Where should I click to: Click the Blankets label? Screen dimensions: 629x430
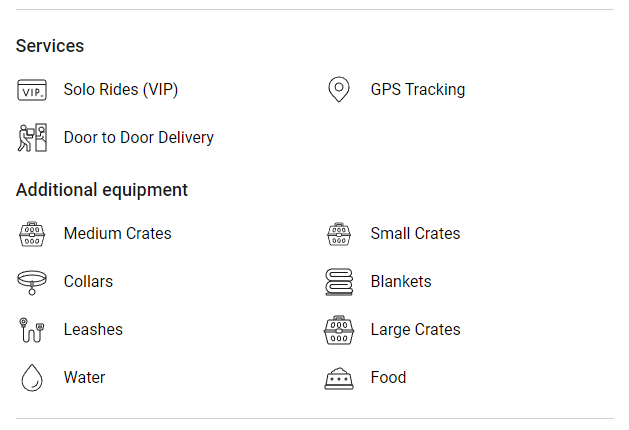[x=401, y=282]
